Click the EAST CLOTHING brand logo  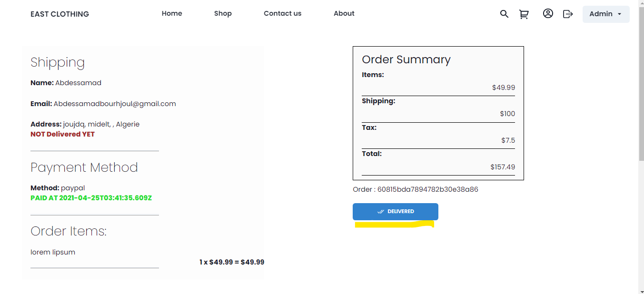tap(59, 14)
